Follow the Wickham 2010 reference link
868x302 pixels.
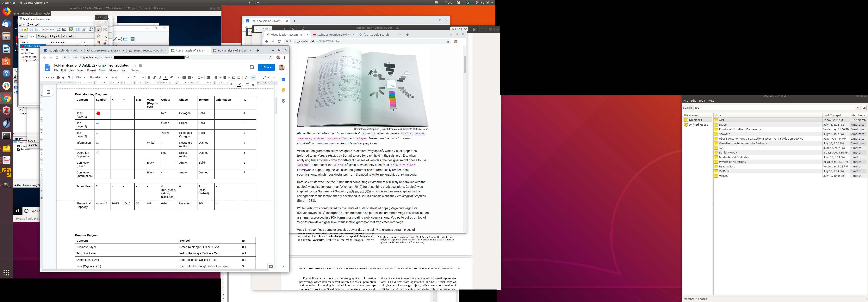point(351,187)
